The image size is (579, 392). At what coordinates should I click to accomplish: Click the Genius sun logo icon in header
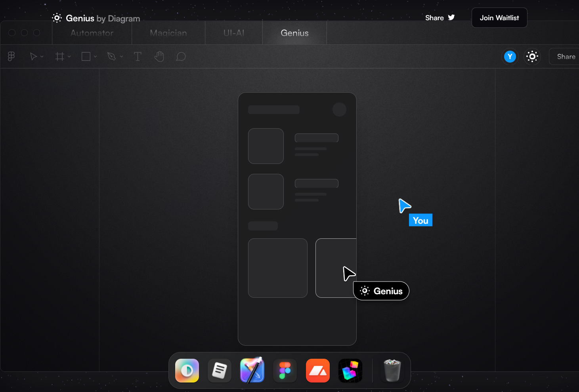tap(57, 18)
